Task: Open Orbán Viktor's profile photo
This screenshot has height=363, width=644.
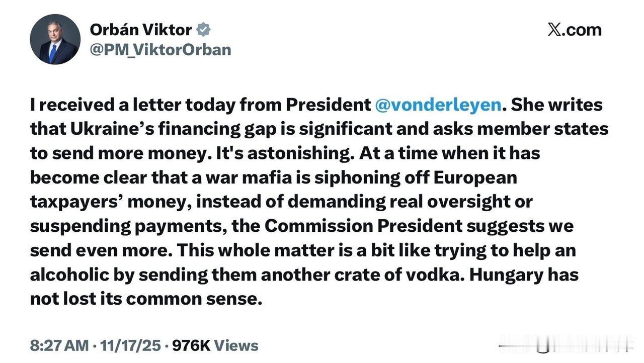Action: pyautogui.click(x=55, y=39)
